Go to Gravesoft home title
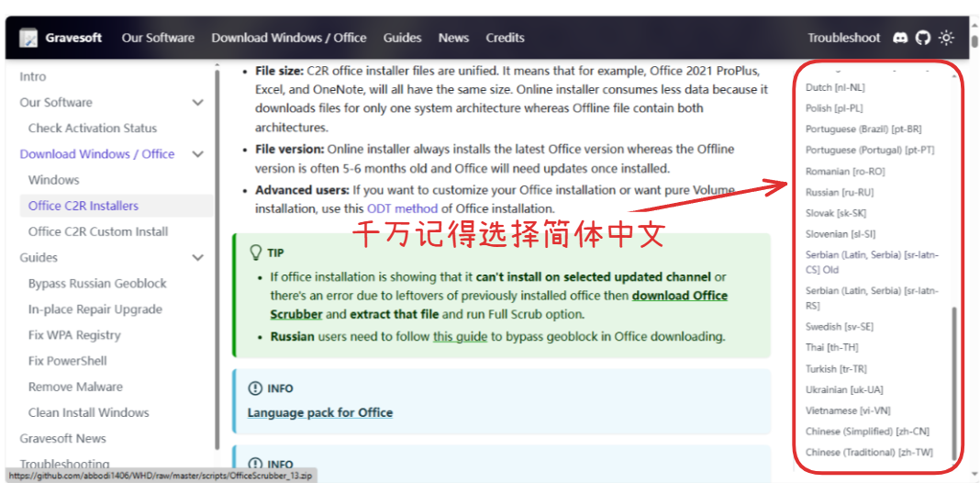The image size is (980, 483). 73,38
